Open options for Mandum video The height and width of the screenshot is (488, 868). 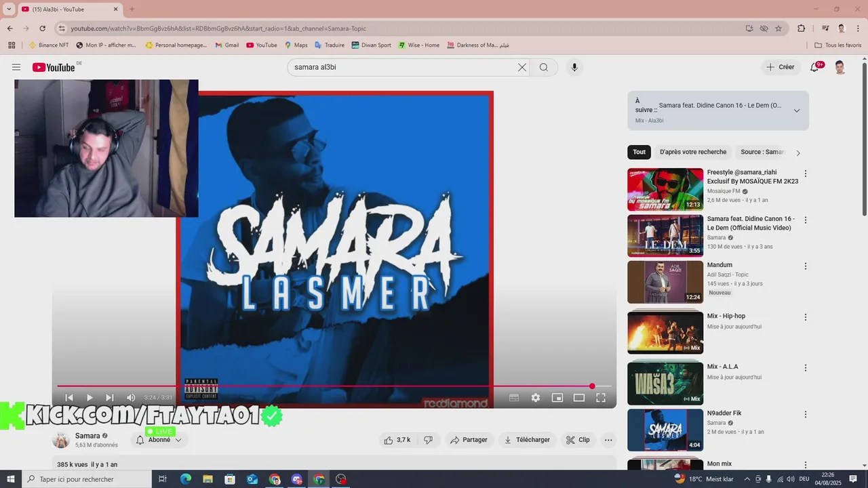(806, 266)
